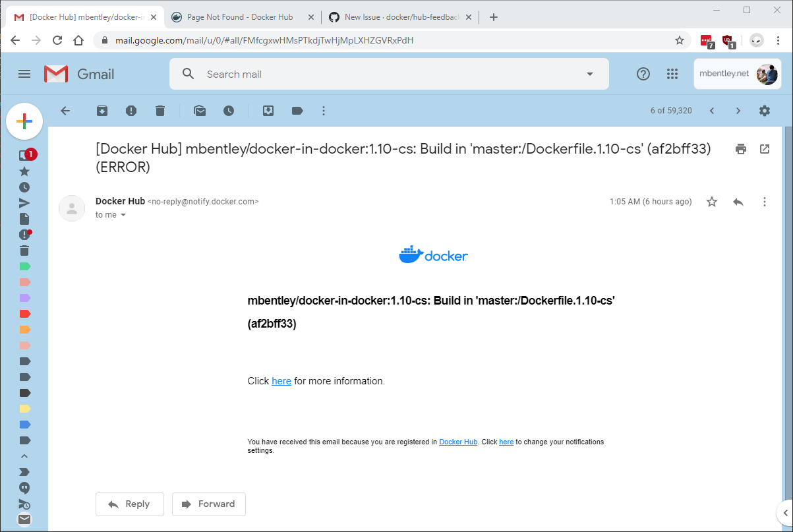Switch to the New Issue docker/hub-feedback tab
Screen dimensions: 793x532
click(x=400, y=17)
